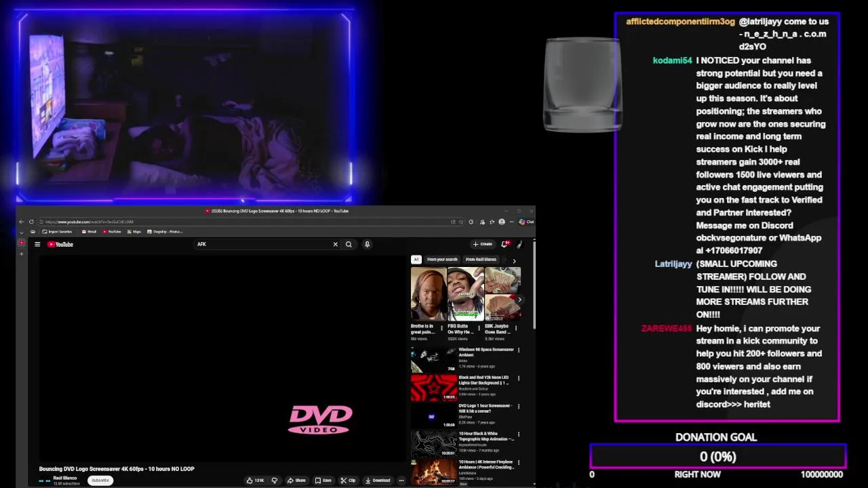Subscribe to Raúl Blanco channel
The image size is (868, 488).
point(100,481)
